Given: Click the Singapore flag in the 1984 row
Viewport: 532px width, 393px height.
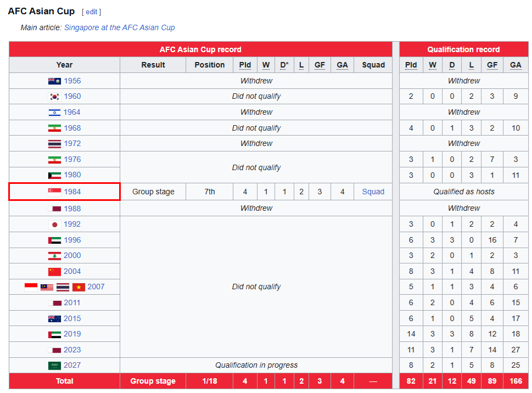Looking at the screenshot, I should point(54,192).
